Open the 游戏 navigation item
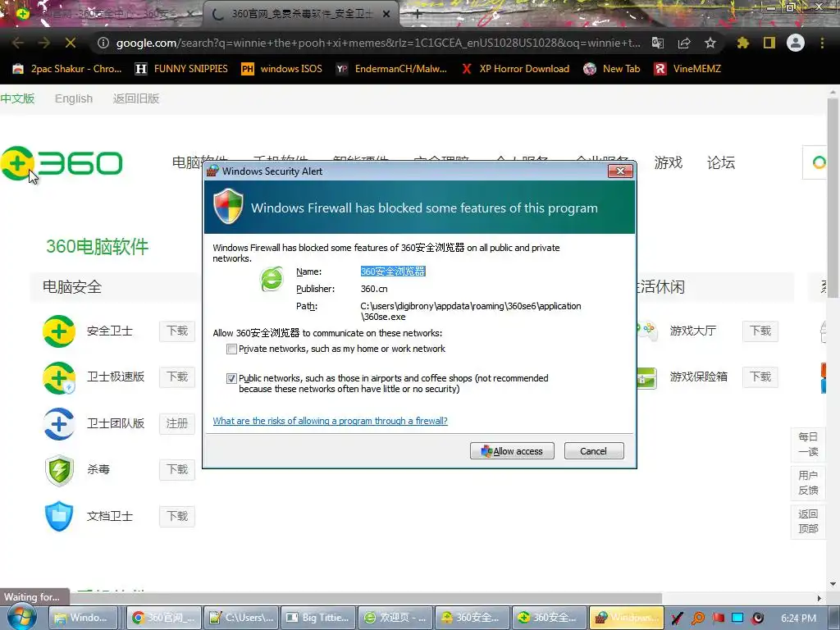840x630 pixels. (x=668, y=162)
